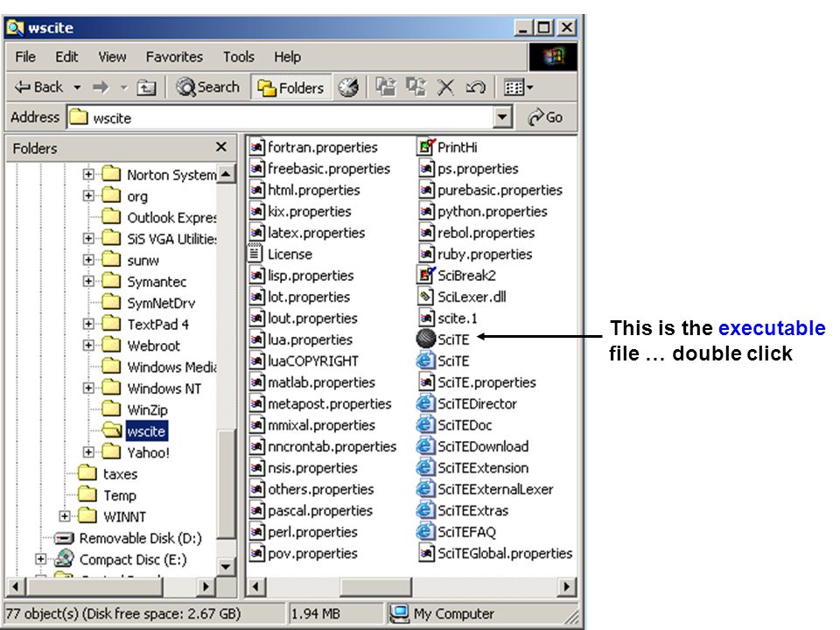Select the luaCOPYRIGHT file
Viewport: 840px width, 630px height.
click(304, 361)
